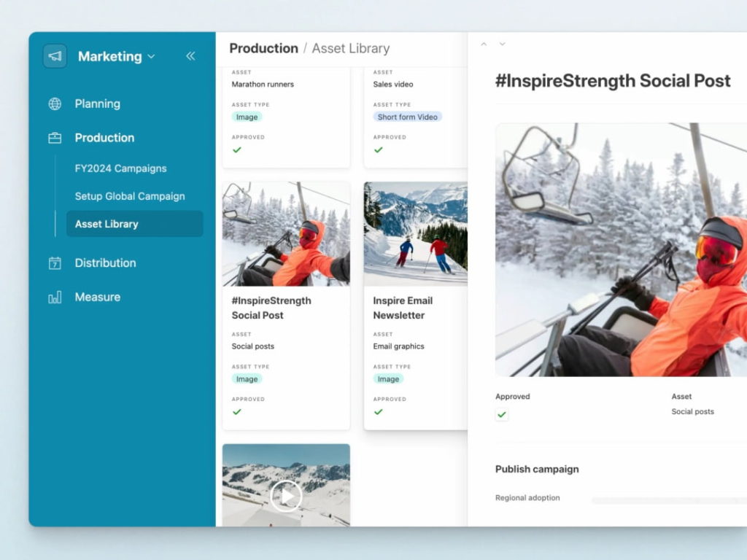
Task: Click the down chevron to view next asset
Action: click(x=503, y=44)
